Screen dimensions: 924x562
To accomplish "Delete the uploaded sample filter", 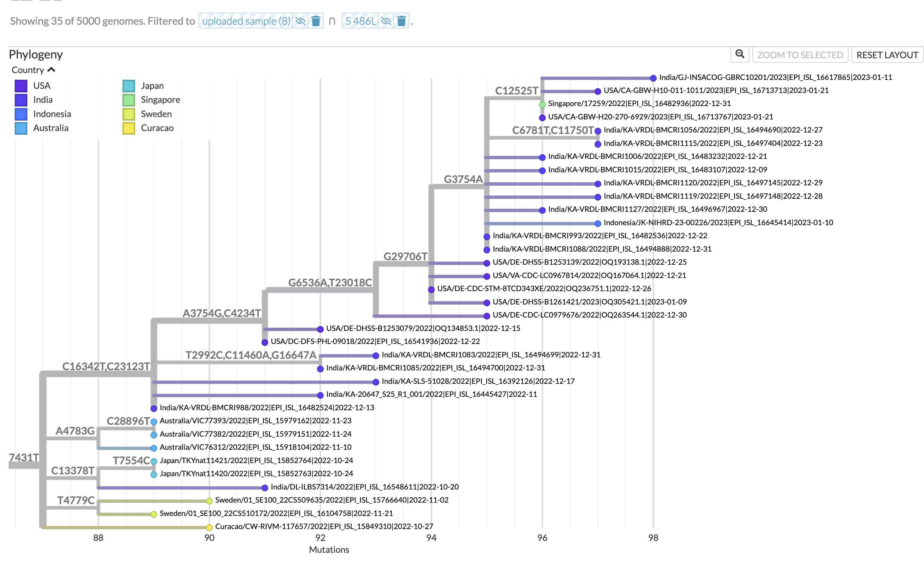I will pyautogui.click(x=315, y=21).
